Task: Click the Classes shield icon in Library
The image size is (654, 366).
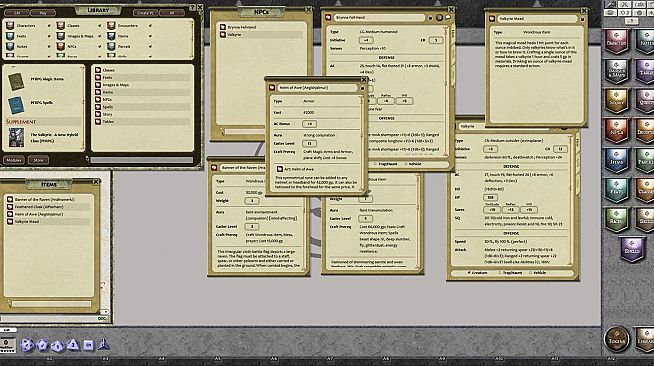Action: (61, 26)
